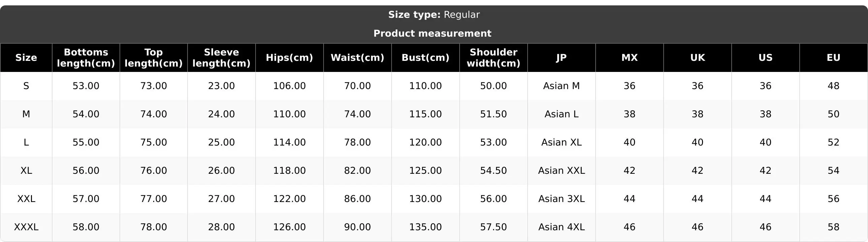Viewport: 868px width, 242px height.
Task: Click the Bust(cm) column header
Action: tap(426, 57)
